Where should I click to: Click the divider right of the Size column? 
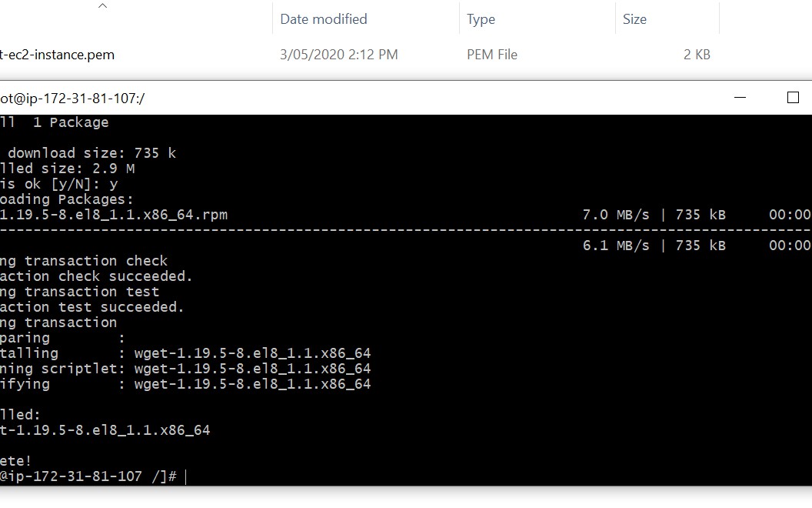[x=719, y=19]
